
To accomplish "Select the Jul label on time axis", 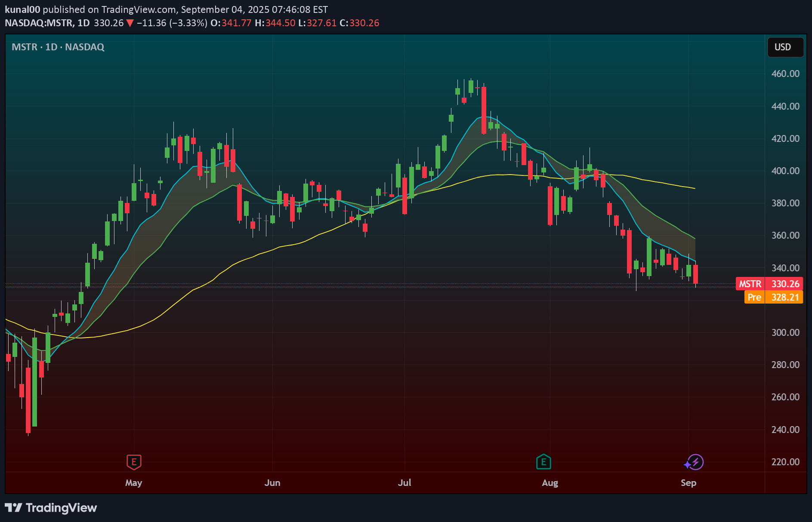I will click(404, 482).
